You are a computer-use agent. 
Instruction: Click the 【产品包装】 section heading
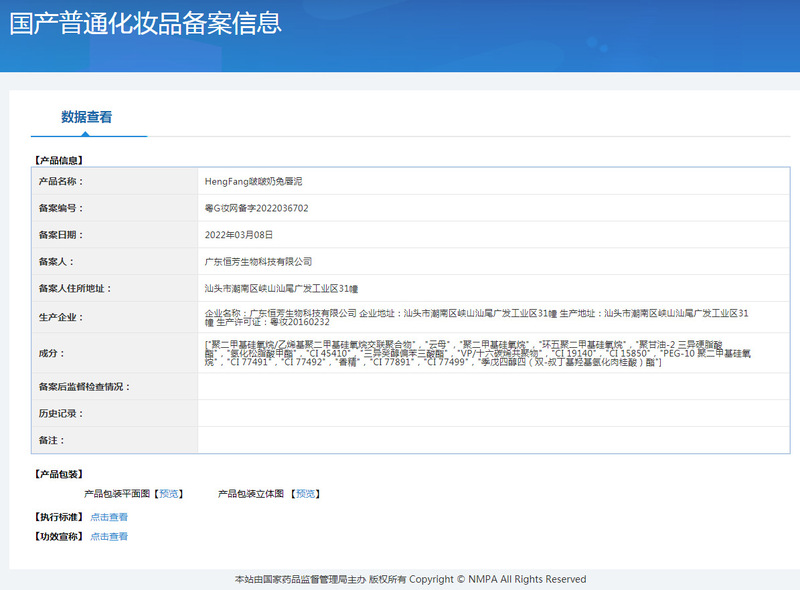point(59,474)
